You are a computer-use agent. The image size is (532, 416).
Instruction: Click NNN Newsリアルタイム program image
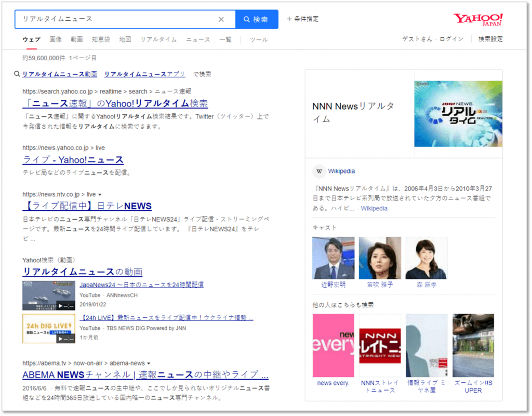coord(458,114)
